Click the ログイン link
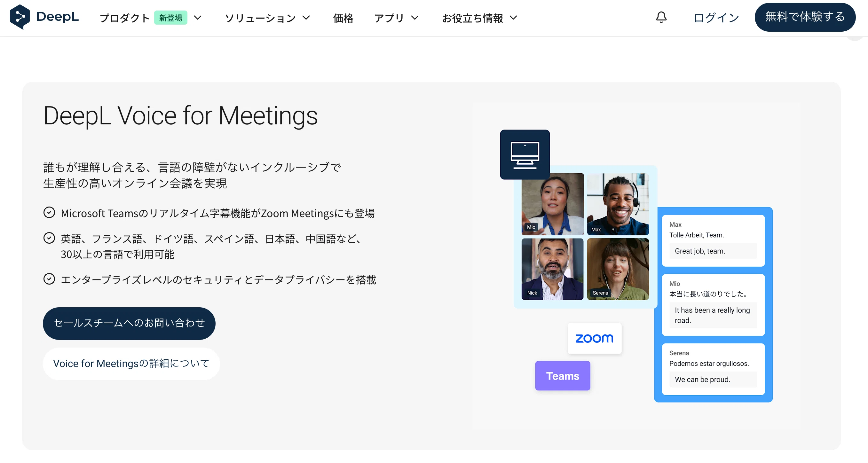 [716, 18]
